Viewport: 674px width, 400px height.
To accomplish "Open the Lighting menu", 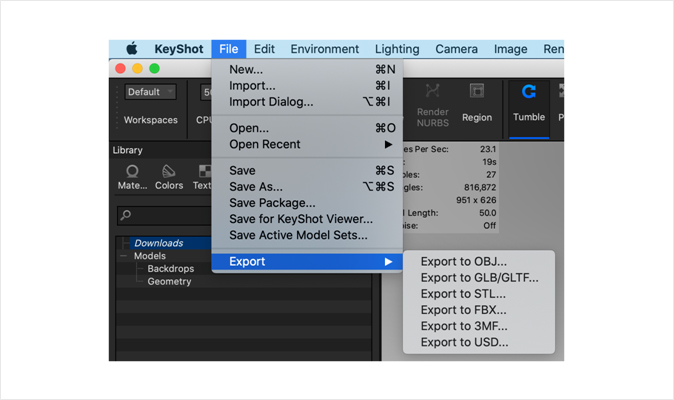I will tap(397, 49).
